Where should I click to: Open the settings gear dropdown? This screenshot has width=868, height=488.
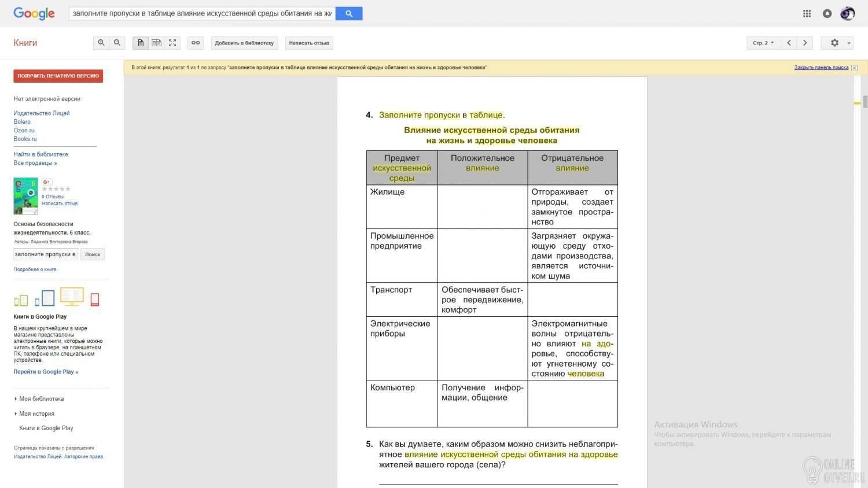click(x=837, y=43)
